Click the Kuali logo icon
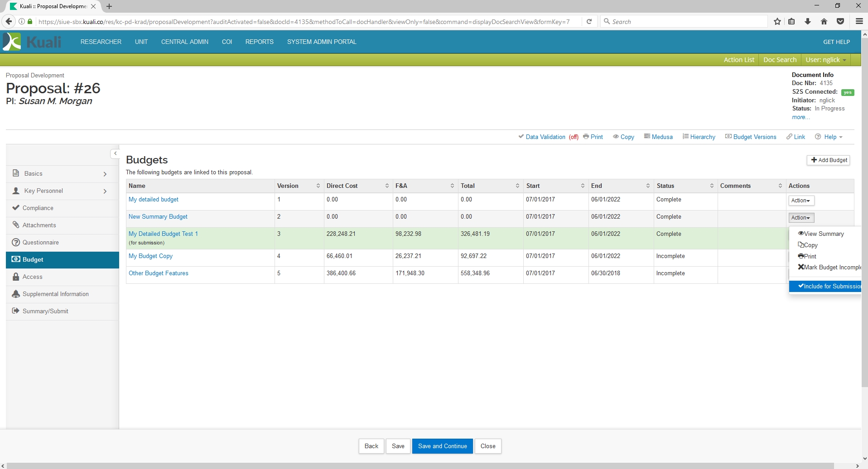Screen dimensions: 868x469 tap(12, 42)
